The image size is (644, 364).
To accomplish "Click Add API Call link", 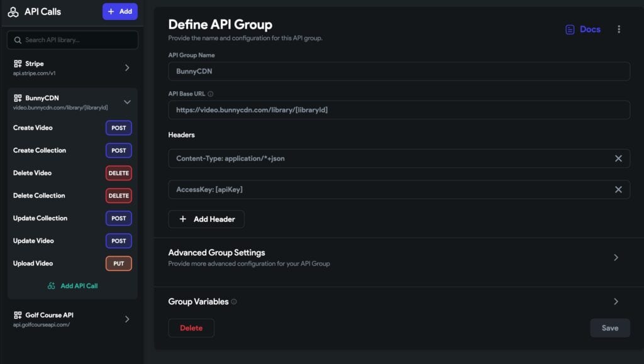I will click(73, 286).
